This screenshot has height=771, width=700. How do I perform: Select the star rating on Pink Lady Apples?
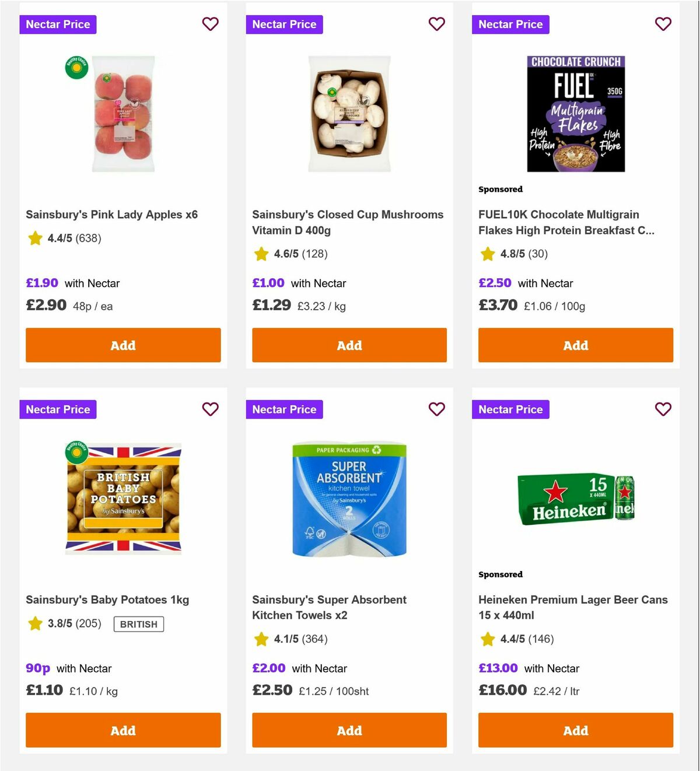click(x=35, y=239)
